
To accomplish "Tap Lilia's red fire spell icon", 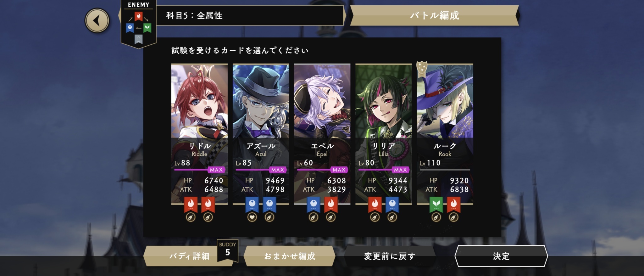I will tap(375, 205).
